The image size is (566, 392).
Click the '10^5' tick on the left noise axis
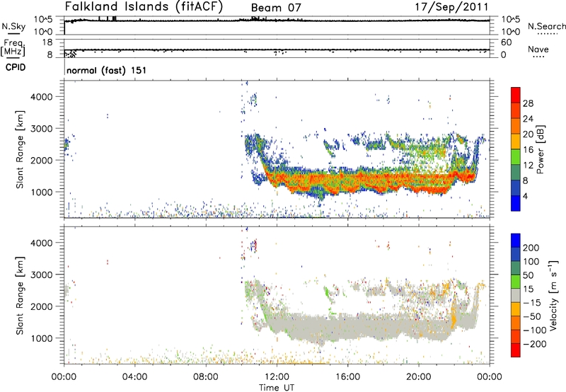point(43,20)
